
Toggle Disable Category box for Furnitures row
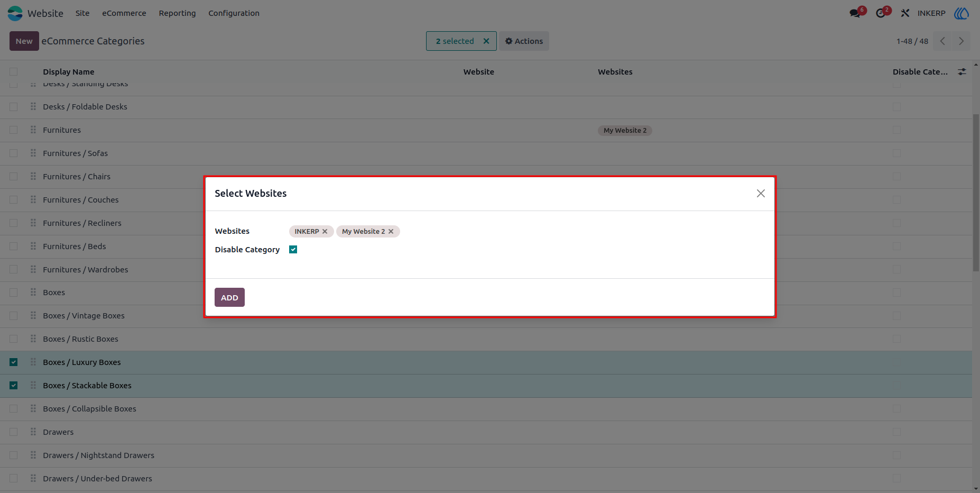pos(896,130)
